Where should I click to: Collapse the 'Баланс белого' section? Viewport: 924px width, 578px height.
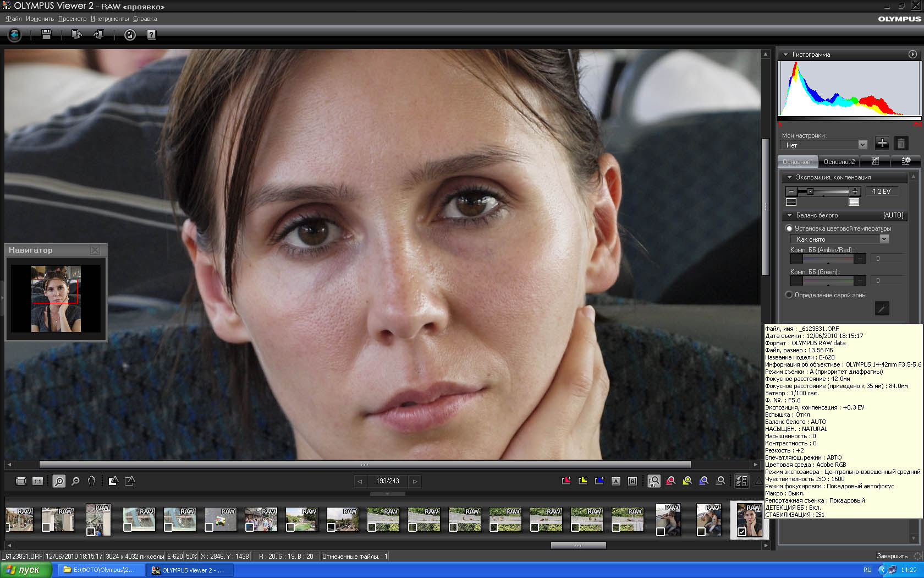pyautogui.click(x=789, y=215)
